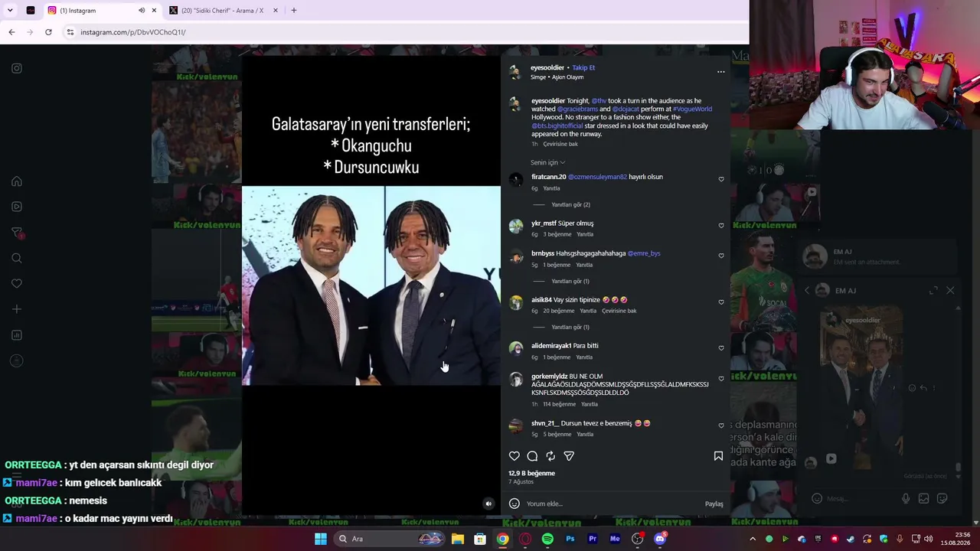Open a new browser tab
Viewport: 980px width, 551px height.
point(294,11)
